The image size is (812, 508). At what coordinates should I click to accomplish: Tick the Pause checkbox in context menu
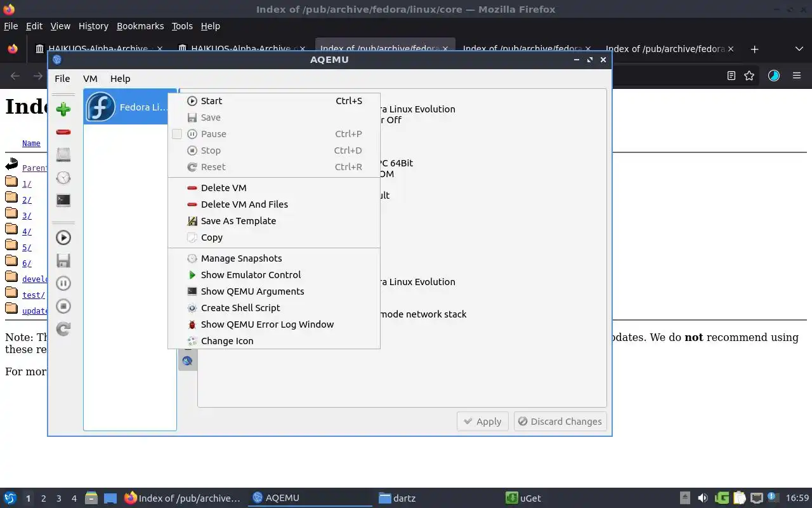177,134
